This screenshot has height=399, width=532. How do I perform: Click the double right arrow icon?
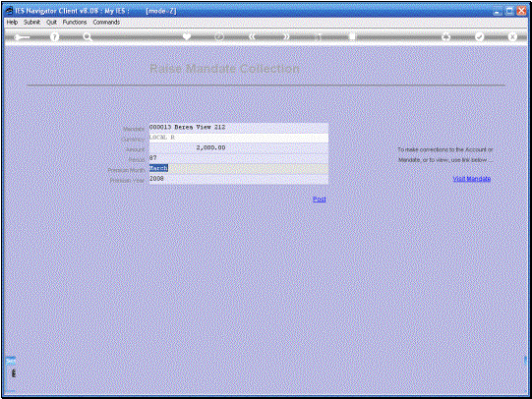click(287, 36)
